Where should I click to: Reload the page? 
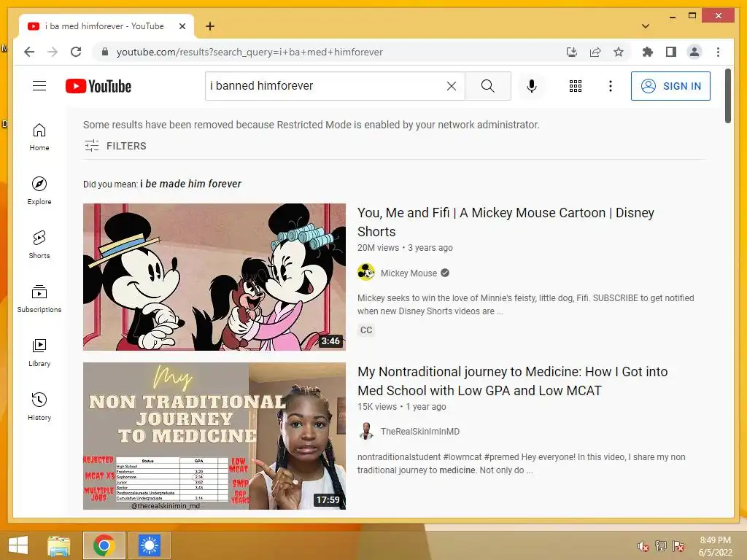tap(76, 52)
